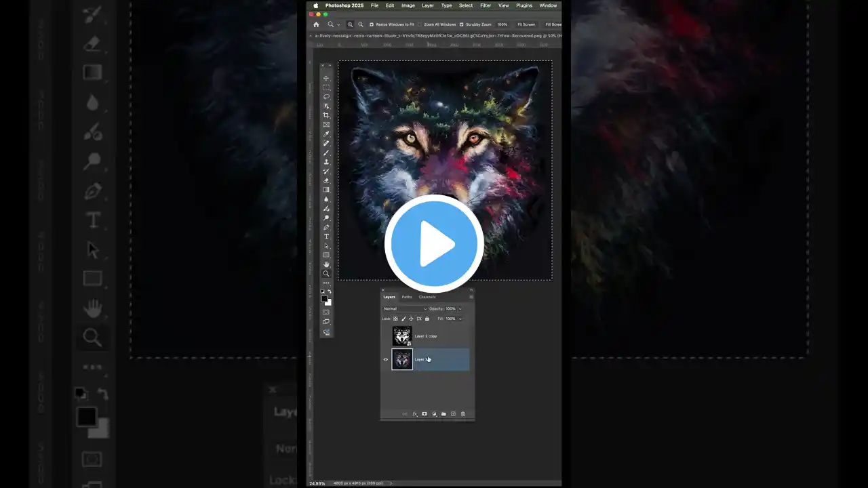Click the trash icon to delete layer
This screenshot has width=868, height=488.
(463, 414)
